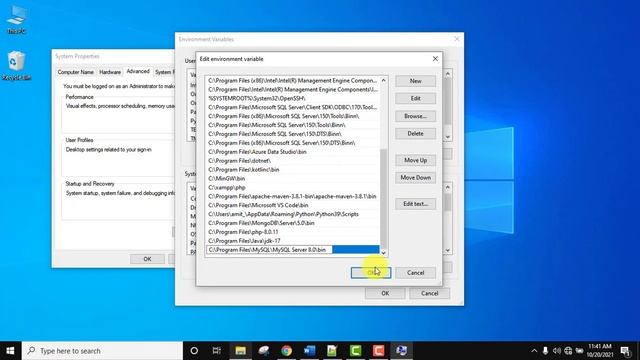
Task: Open the green Camtasia taskbar icon
Action: click(x=356, y=351)
